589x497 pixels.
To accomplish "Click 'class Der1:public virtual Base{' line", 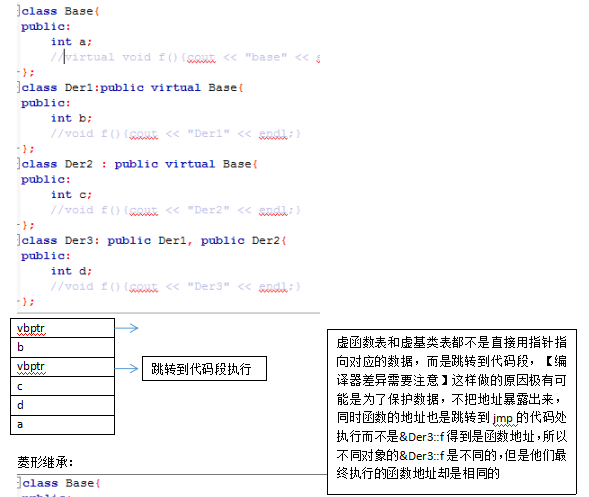I will (132, 88).
